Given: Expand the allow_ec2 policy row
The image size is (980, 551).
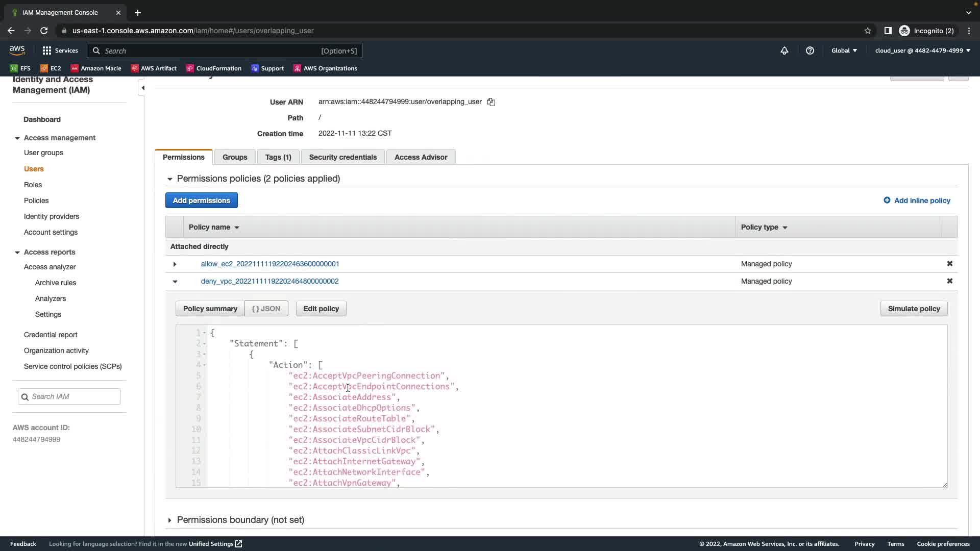Looking at the screenshot, I should (175, 264).
